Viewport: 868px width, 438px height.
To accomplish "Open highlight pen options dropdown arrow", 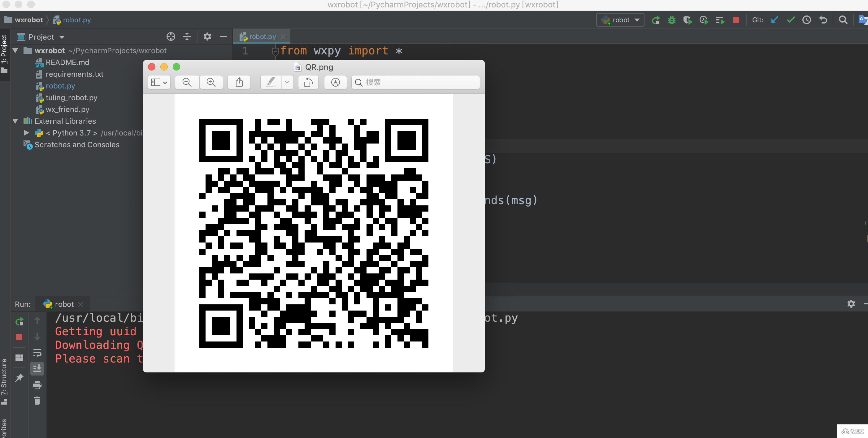I will [x=287, y=83].
